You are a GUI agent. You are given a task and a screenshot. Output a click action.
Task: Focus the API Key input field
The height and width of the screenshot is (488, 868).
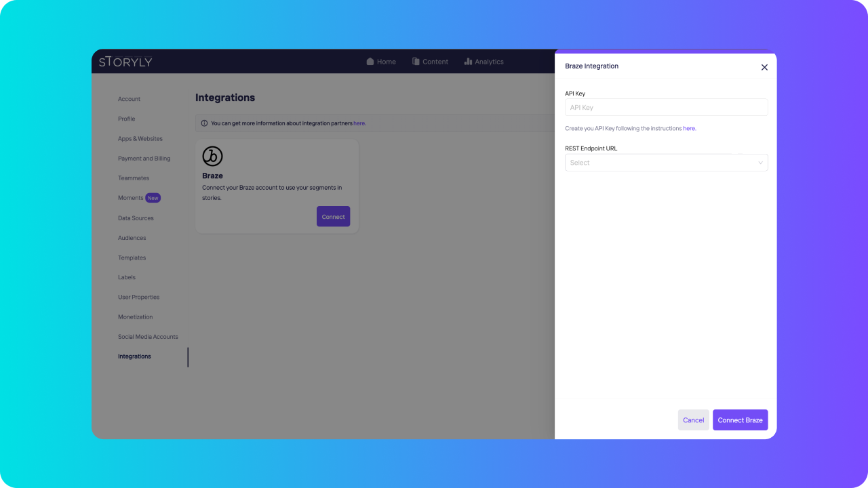click(x=666, y=107)
